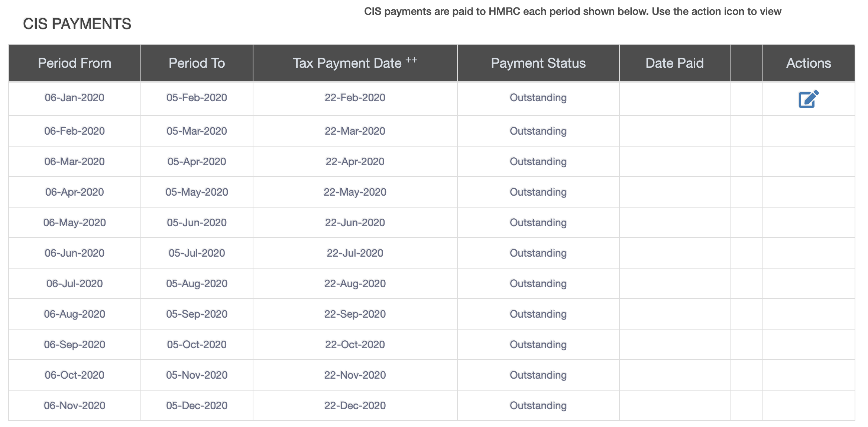Click the 05-Mar-2020 period to cell
Viewport: 868px width, 427px height.
coord(197,131)
